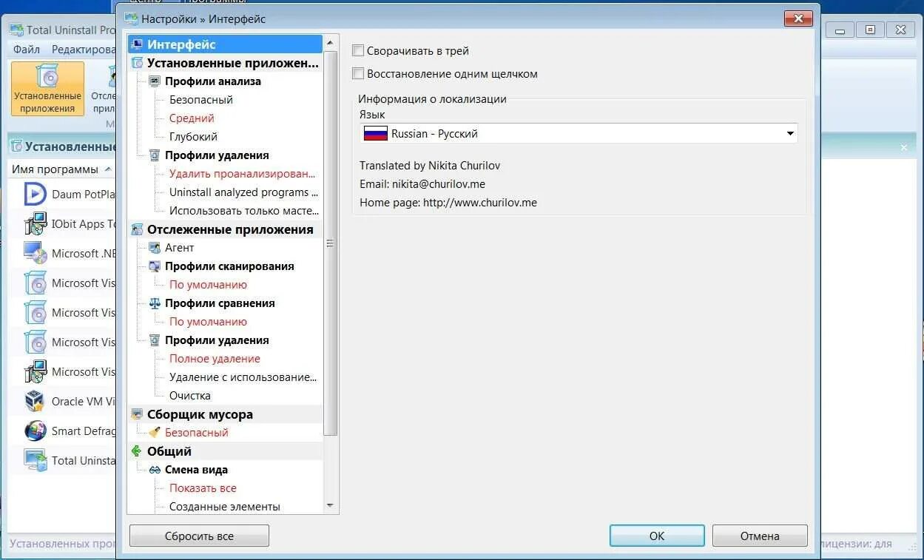Click Daum PotPlayer icon in program list
924x560 pixels.
coord(36,195)
